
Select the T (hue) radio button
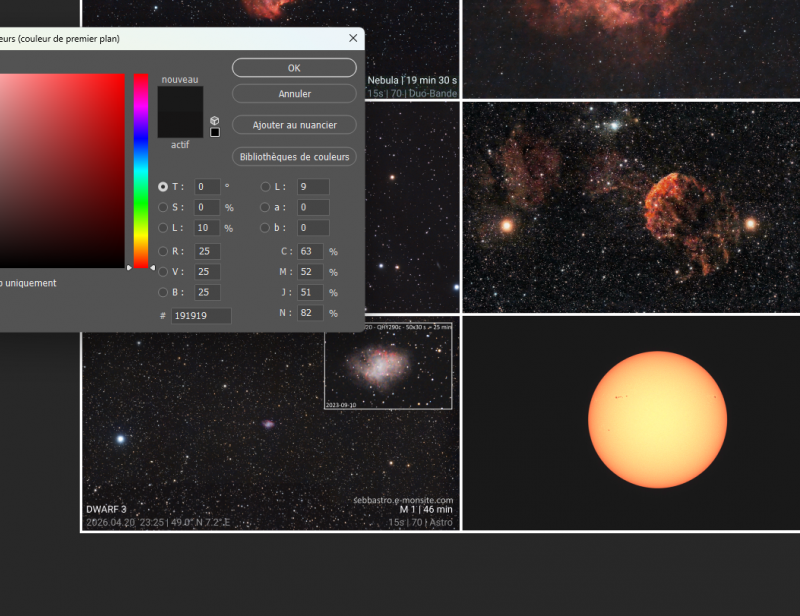click(163, 187)
